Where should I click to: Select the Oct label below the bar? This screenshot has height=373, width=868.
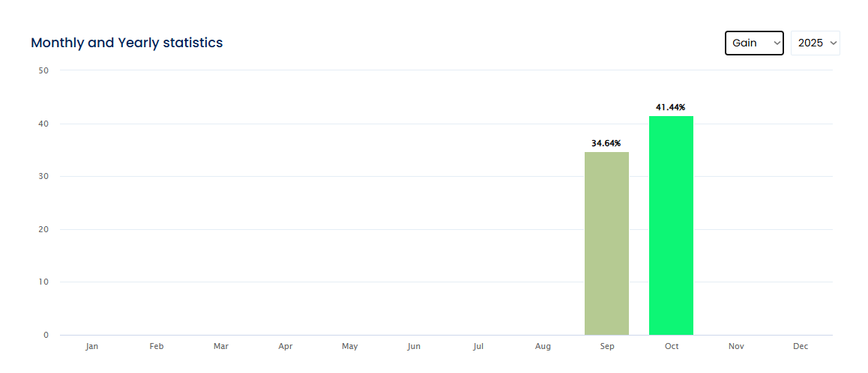click(x=672, y=347)
